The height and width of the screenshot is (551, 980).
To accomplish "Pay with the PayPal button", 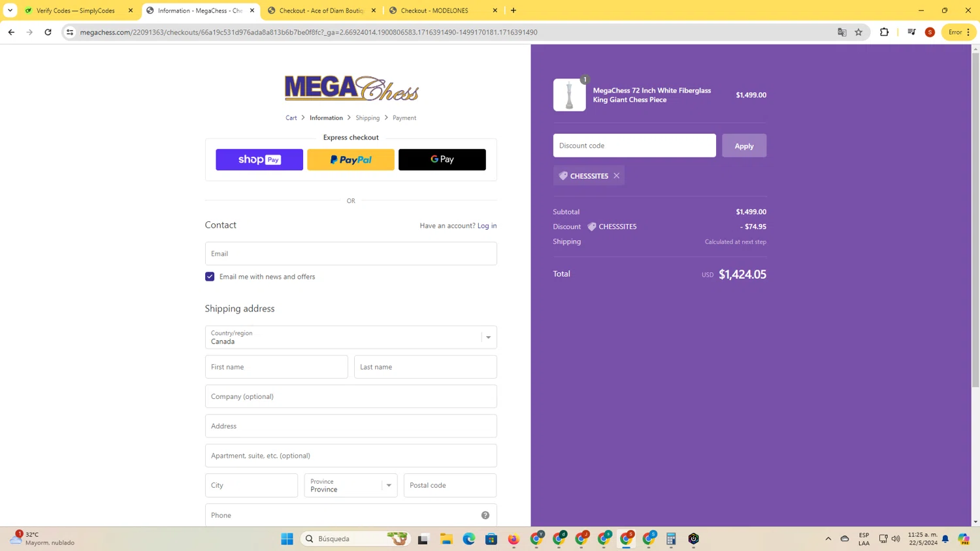I will click(351, 159).
